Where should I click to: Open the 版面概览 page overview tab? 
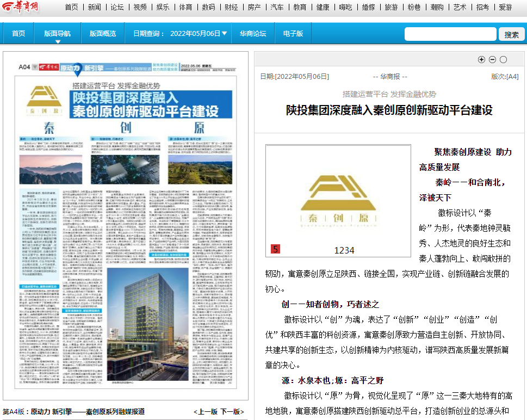pos(103,34)
